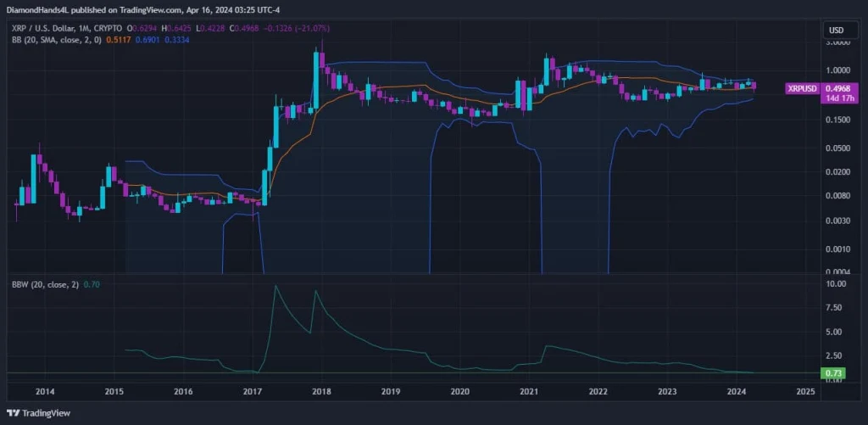
Task: Click the 2022 time axis label
Action: (x=598, y=391)
